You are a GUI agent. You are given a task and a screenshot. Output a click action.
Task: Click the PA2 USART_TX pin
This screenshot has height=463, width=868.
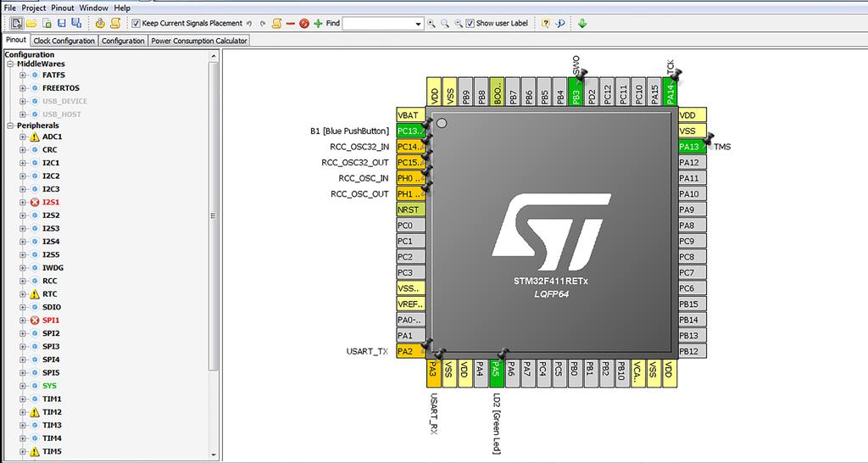411,351
